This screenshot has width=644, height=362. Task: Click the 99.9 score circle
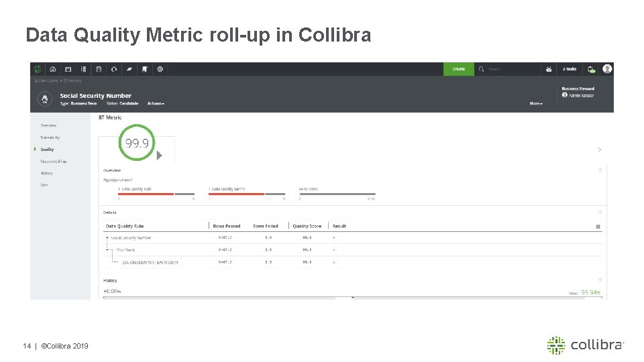coord(137,142)
